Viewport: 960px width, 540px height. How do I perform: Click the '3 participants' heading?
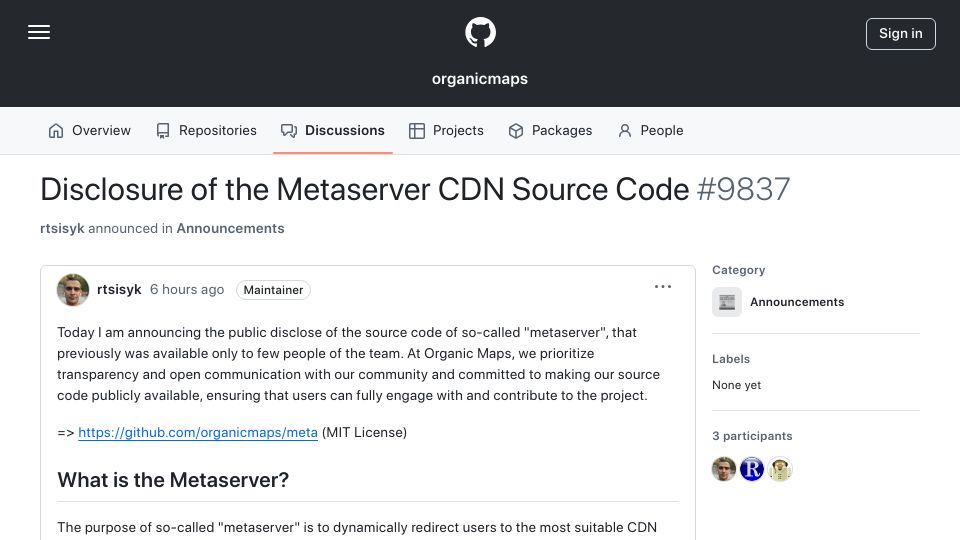click(x=752, y=436)
